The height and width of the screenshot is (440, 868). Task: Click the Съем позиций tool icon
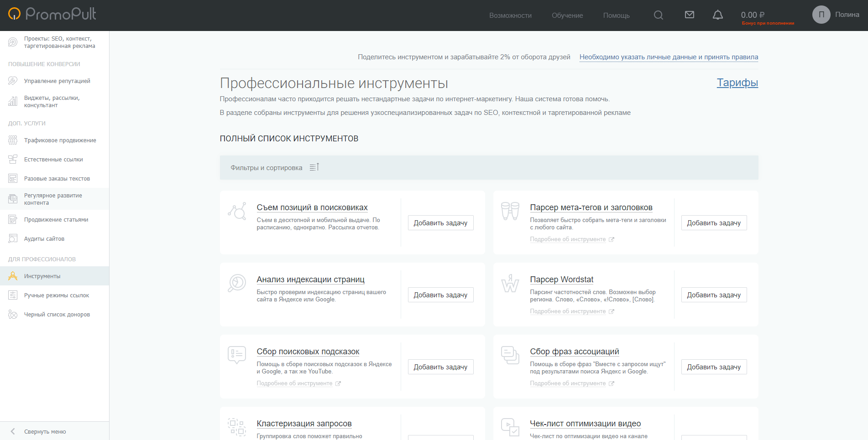tap(237, 211)
